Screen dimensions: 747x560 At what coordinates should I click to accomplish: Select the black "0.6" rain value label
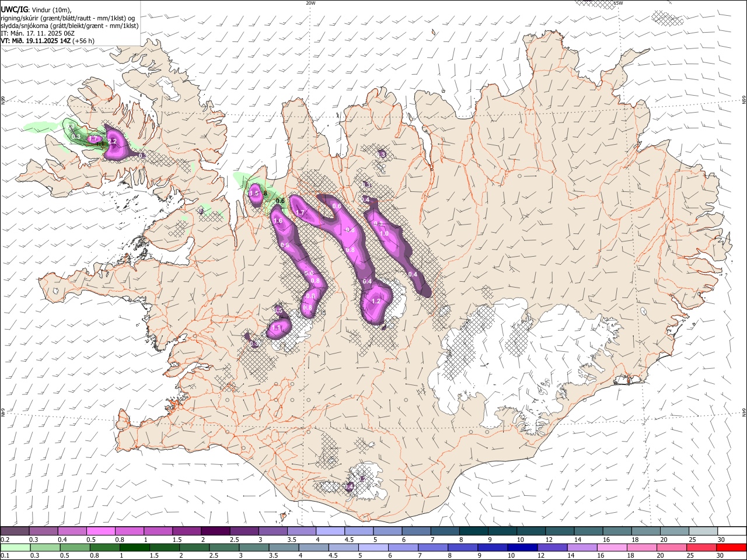(x=280, y=201)
